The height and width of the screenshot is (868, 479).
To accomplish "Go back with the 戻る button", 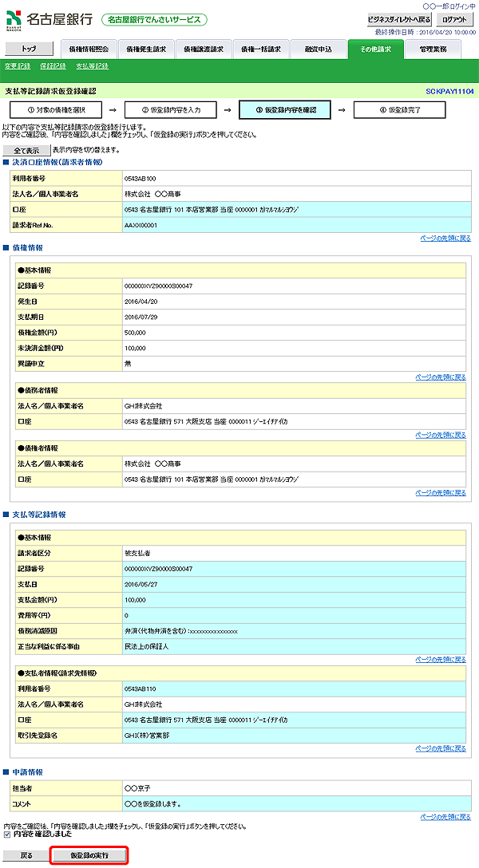I will [26, 855].
